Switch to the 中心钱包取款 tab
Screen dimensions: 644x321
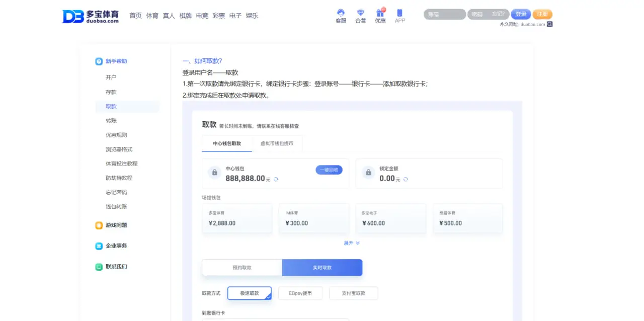tap(227, 143)
